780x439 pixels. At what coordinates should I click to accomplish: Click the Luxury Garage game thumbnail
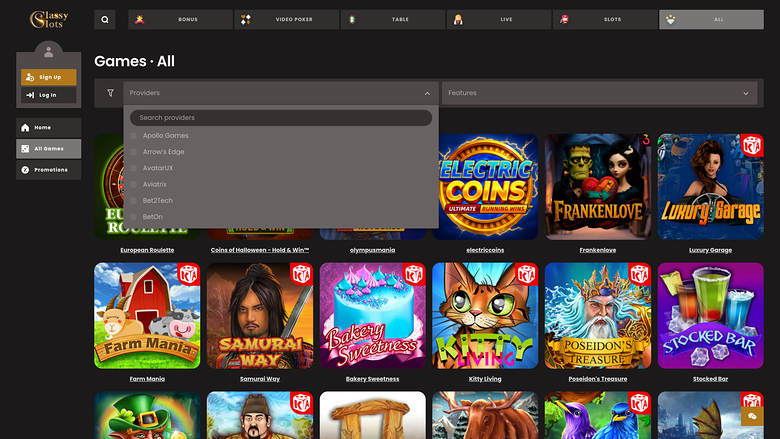pyautogui.click(x=710, y=186)
